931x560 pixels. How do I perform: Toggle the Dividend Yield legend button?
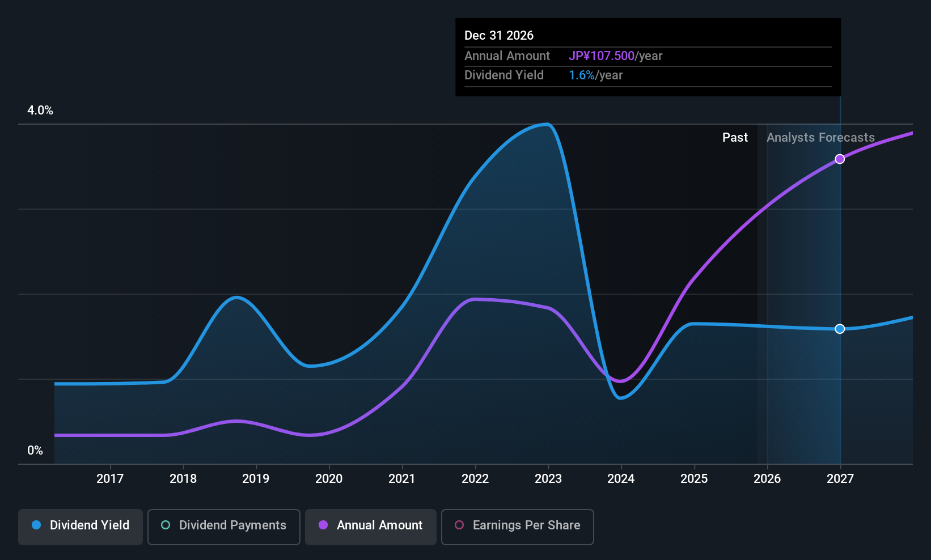pyautogui.click(x=81, y=527)
